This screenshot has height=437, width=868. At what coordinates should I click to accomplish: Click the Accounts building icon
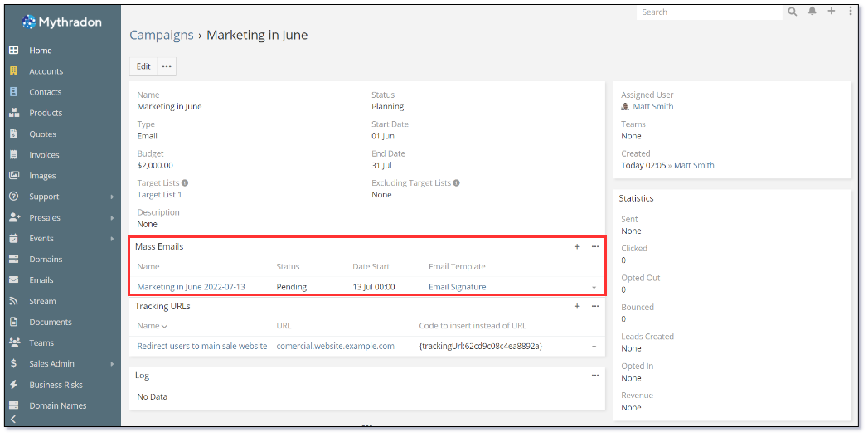pos(14,70)
